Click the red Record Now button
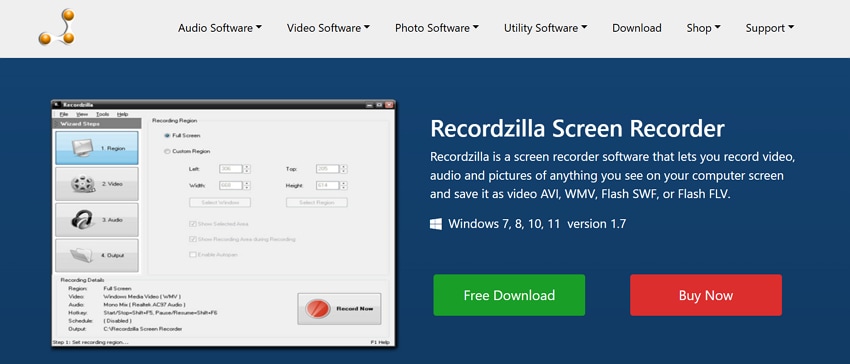The width and height of the screenshot is (850, 364). point(339,309)
